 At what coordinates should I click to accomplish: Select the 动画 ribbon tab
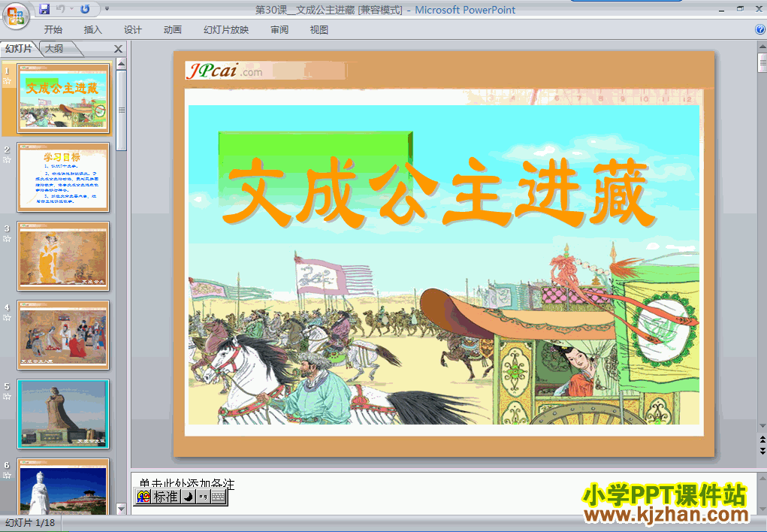172,30
